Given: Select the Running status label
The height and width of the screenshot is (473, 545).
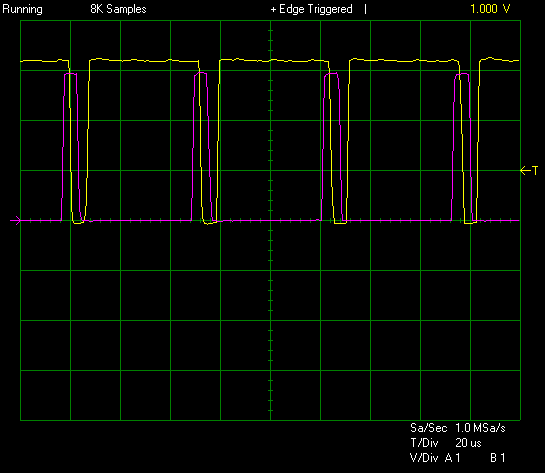Looking at the screenshot, I should (23, 9).
